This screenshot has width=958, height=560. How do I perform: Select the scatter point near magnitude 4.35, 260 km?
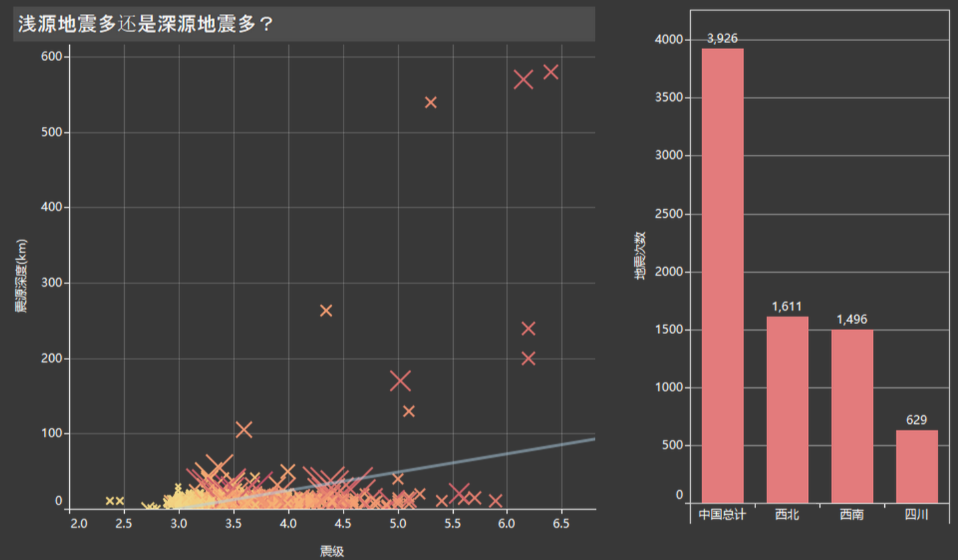[326, 311]
